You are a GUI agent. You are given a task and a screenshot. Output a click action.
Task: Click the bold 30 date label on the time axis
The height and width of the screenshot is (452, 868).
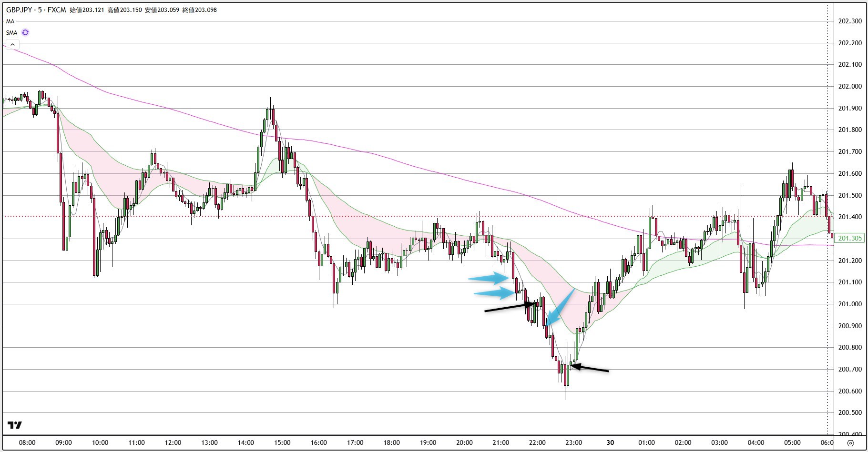(x=610, y=442)
